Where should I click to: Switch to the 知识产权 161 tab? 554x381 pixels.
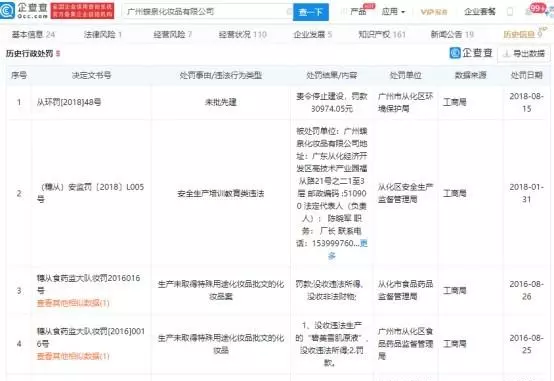(x=382, y=34)
